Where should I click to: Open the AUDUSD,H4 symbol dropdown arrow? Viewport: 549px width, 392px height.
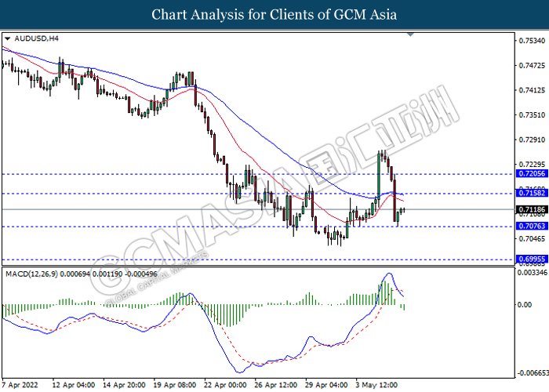tap(8, 38)
